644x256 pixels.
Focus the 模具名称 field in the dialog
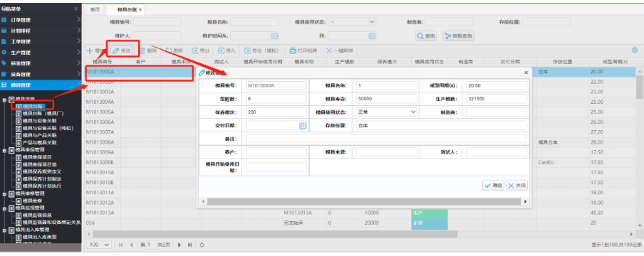(x=387, y=85)
